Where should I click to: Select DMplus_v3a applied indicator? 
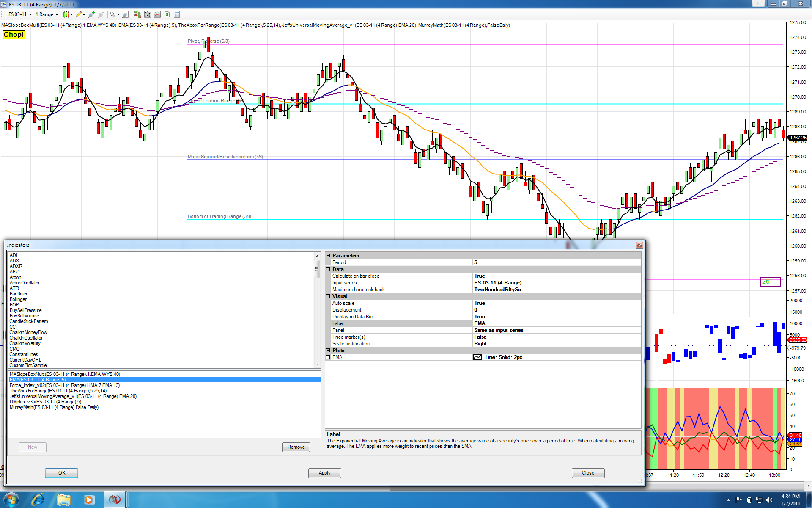pyautogui.click(x=165, y=402)
